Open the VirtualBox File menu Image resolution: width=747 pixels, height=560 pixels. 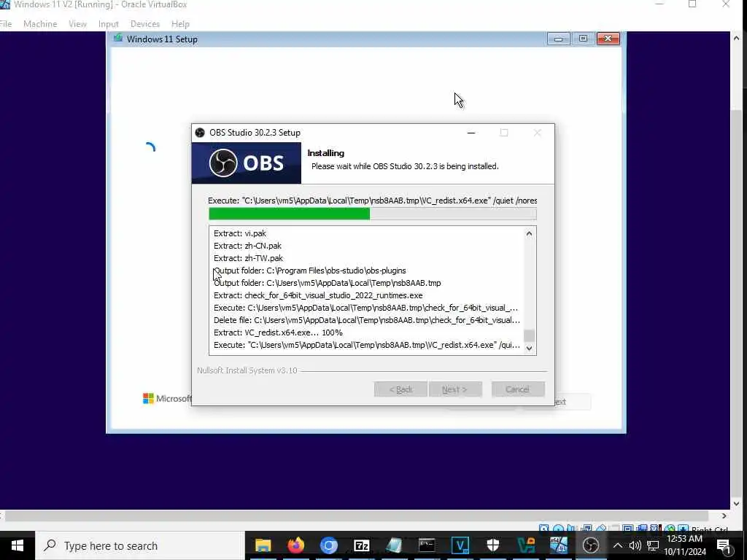click(x=6, y=24)
